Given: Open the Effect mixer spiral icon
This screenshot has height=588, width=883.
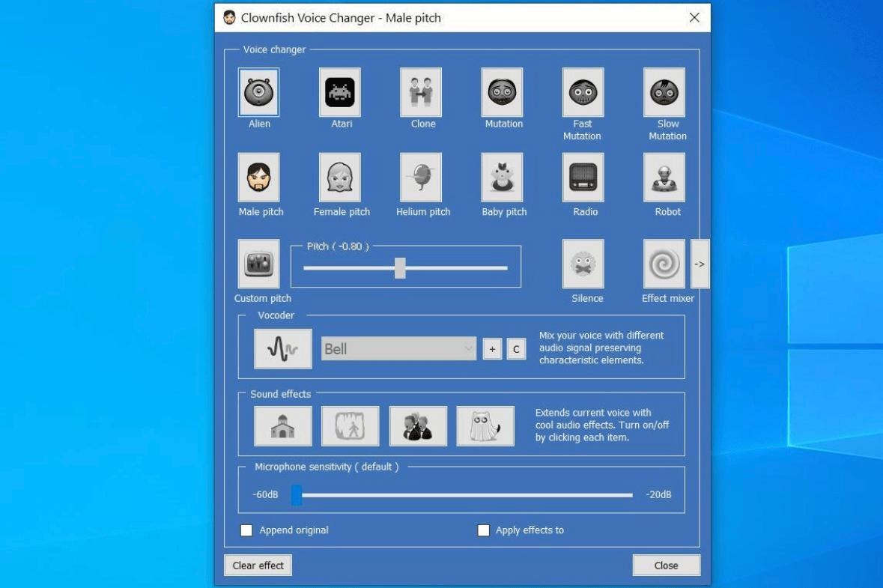Looking at the screenshot, I should pyautogui.click(x=664, y=264).
